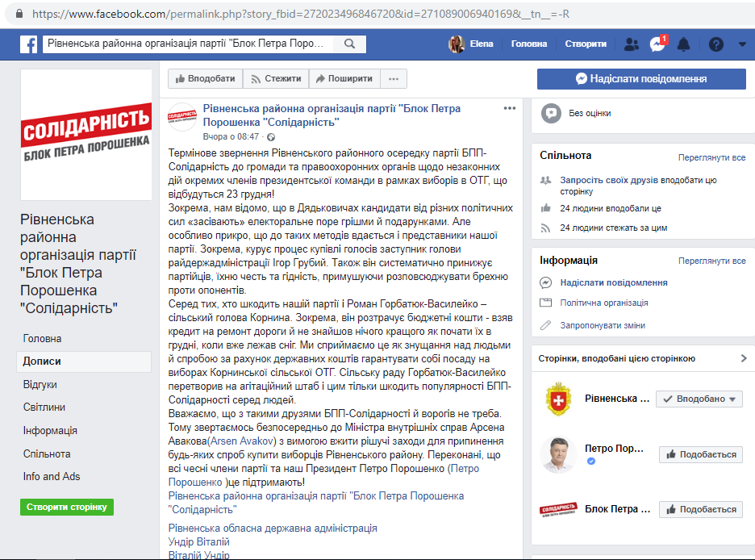
Task: Click the Петро Порошенко mention link
Action: coord(323,475)
